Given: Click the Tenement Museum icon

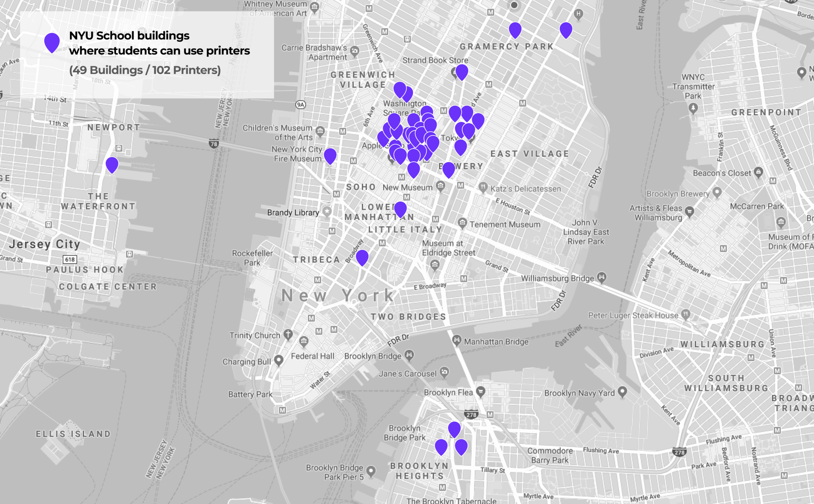Looking at the screenshot, I should (x=462, y=222).
